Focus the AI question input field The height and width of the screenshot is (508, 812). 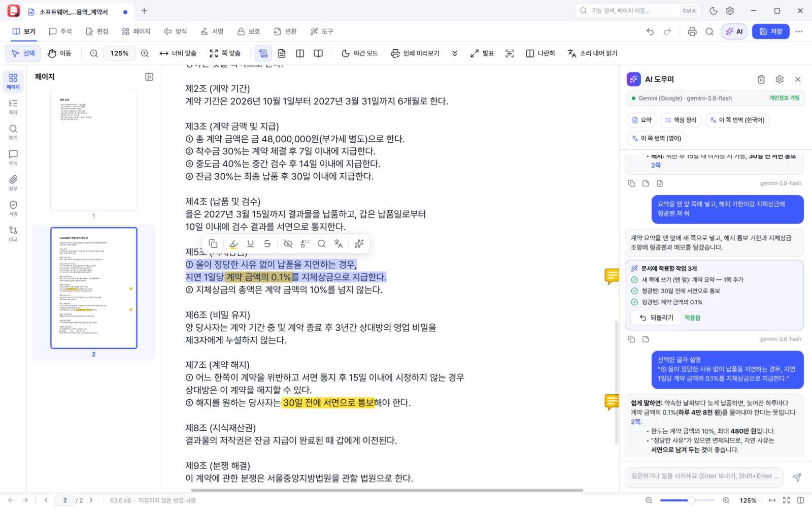tap(704, 477)
